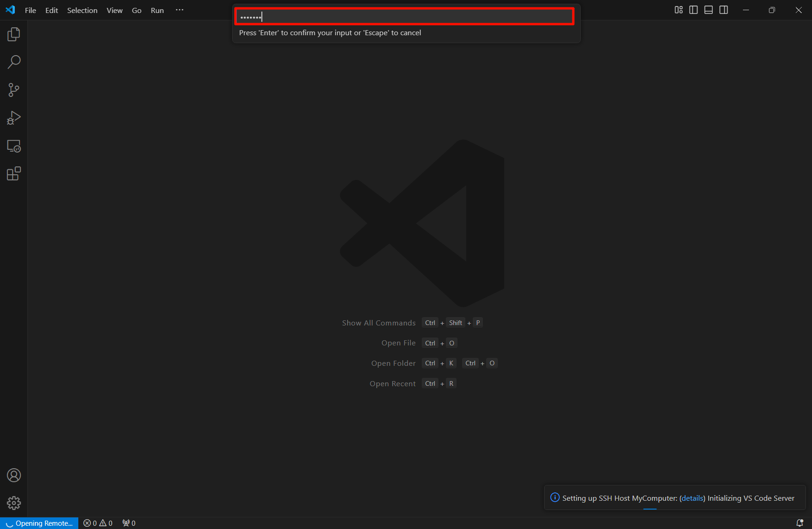This screenshot has height=529, width=812.
Task: Open the Remote Explorer view
Action: (x=14, y=146)
